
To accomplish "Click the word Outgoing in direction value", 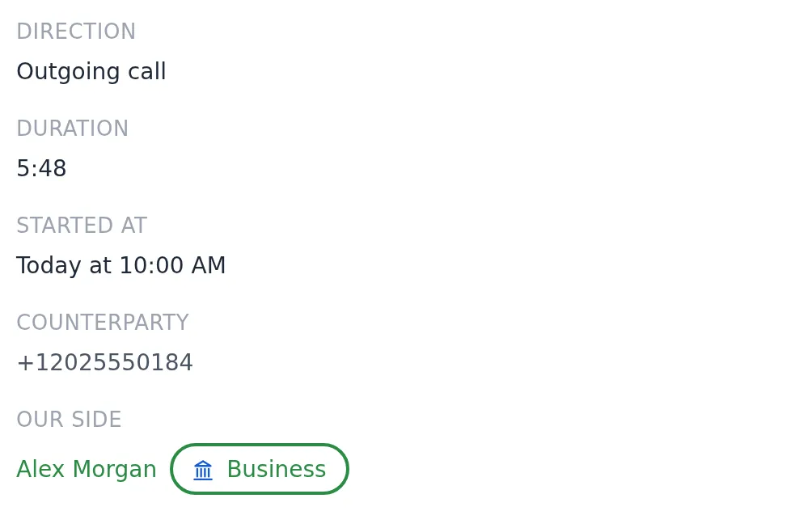I will (69, 72).
